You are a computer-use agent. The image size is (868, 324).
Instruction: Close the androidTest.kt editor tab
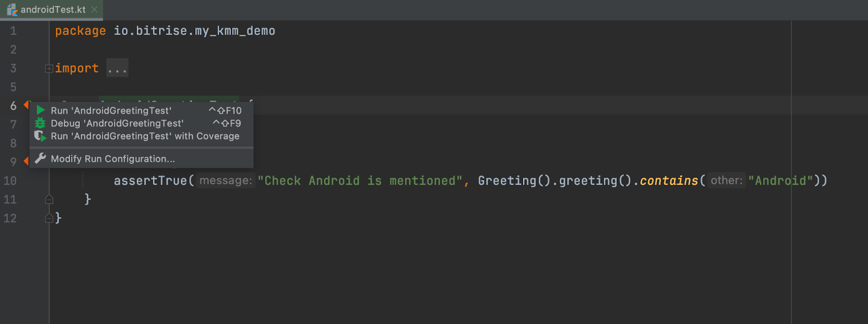pos(94,9)
